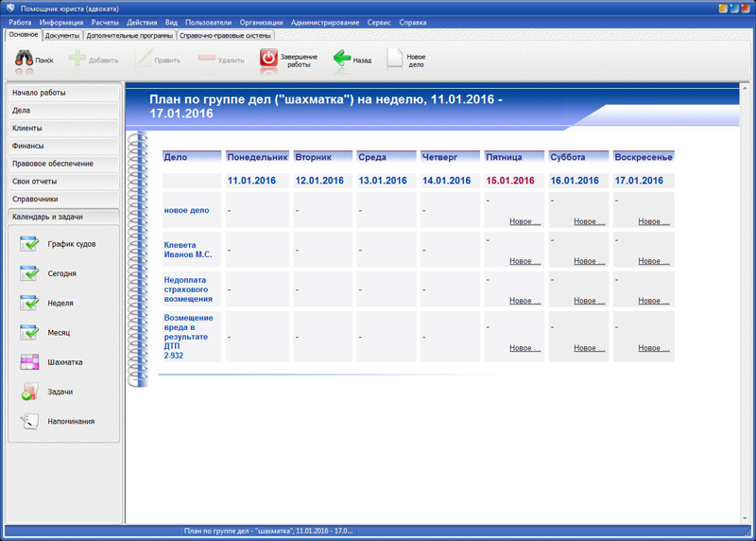Click the Назад green arrow icon
The height and width of the screenshot is (541, 756).
click(343, 59)
